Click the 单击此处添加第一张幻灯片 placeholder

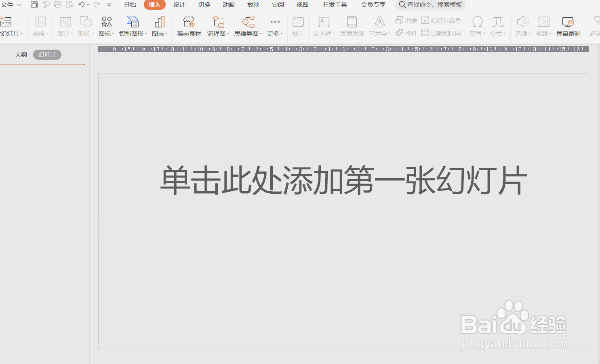[x=344, y=180]
